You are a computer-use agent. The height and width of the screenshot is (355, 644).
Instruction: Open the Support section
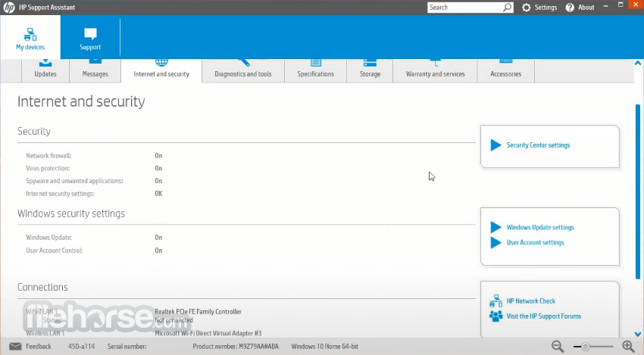(x=90, y=38)
